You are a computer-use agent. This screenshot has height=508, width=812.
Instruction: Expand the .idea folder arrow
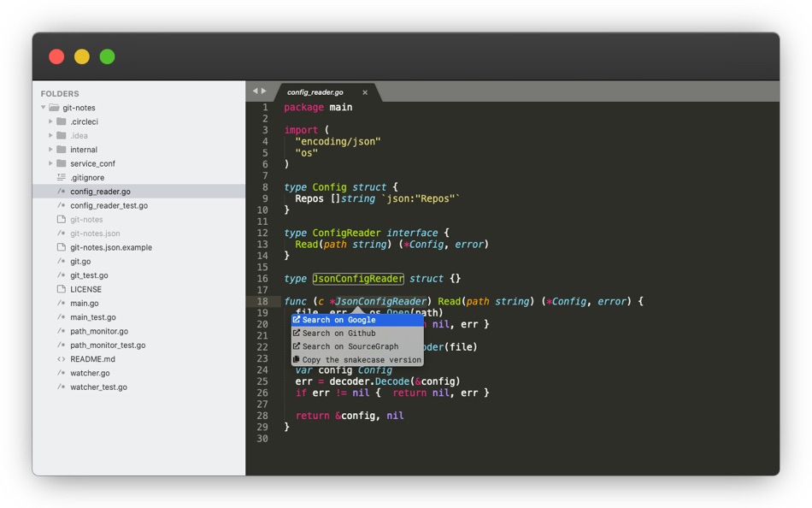[x=50, y=135]
